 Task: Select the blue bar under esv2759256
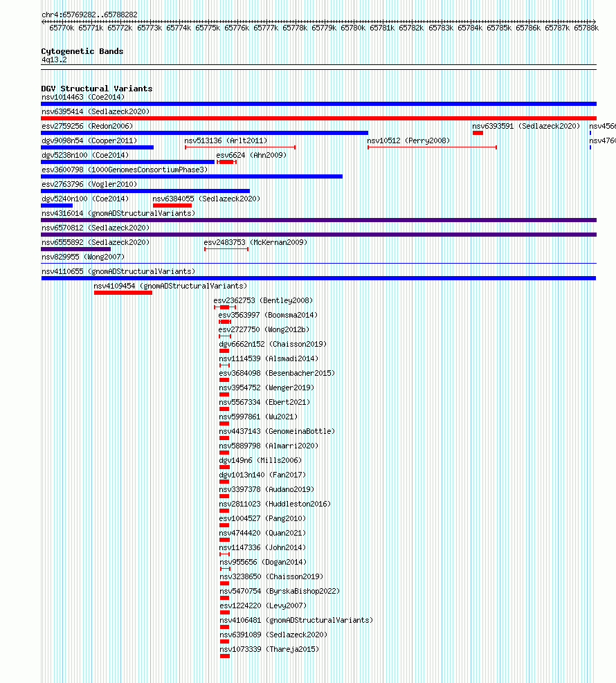[x=204, y=133]
